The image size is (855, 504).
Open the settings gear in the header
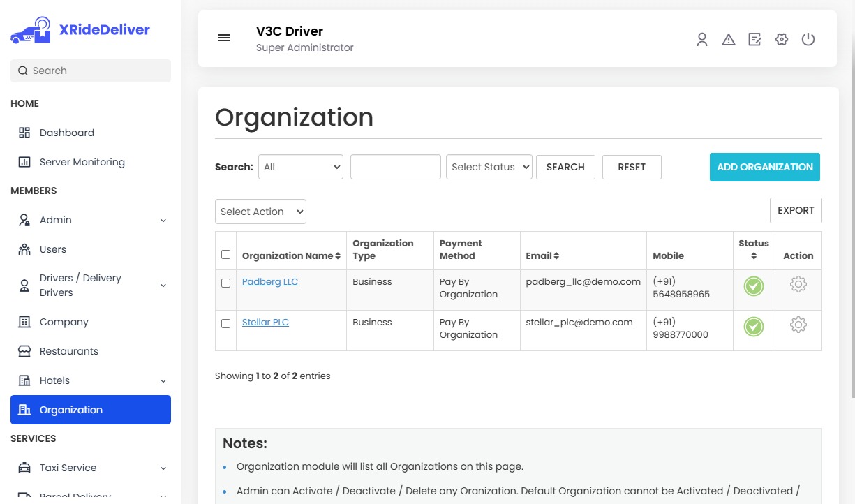[x=781, y=40]
